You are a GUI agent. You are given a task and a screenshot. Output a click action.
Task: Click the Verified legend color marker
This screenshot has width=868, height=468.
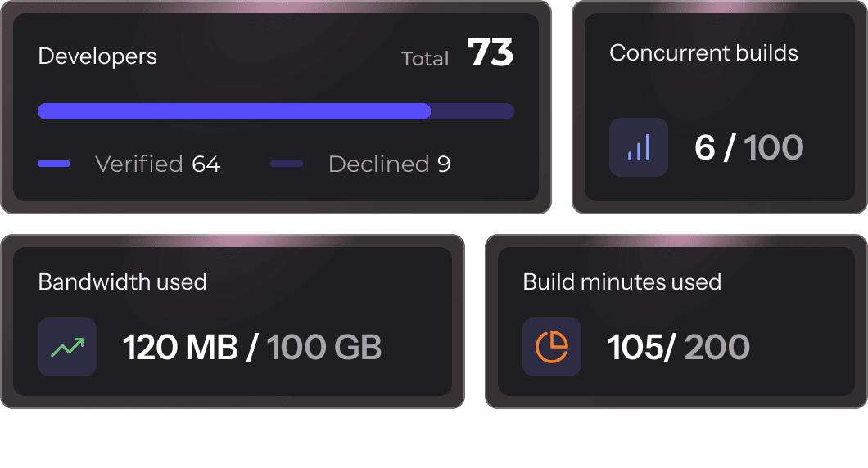tap(54, 164)
